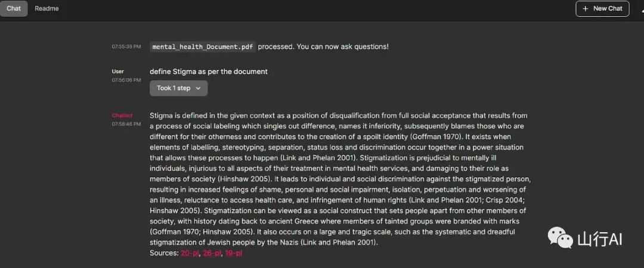Click the 07:56:06 PM timestamp
Viewport: 644px width, 268px height.
coord(126,80)
